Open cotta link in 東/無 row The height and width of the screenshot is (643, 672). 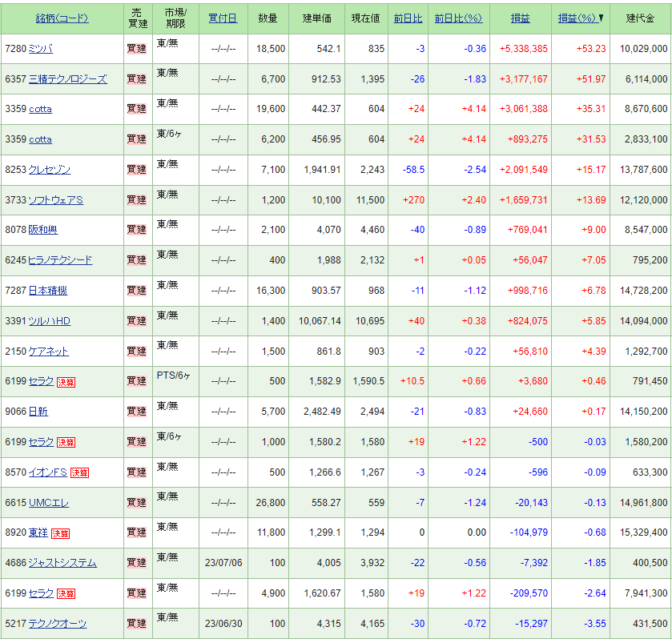[x=40, y=109]
